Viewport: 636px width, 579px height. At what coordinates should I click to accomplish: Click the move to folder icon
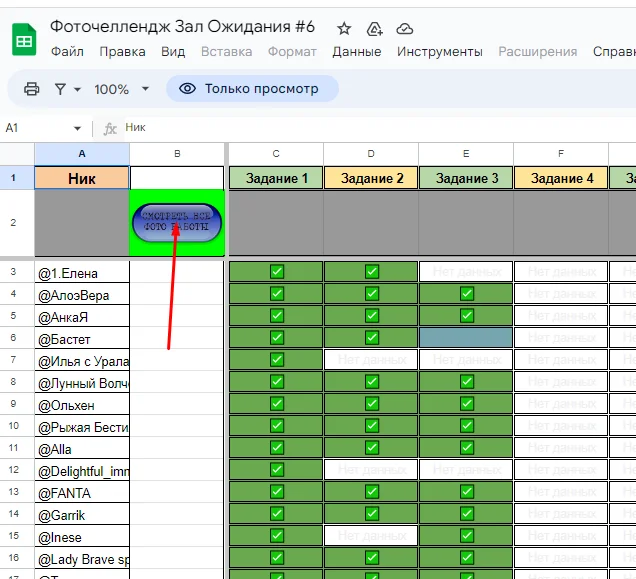click(374, 28)
